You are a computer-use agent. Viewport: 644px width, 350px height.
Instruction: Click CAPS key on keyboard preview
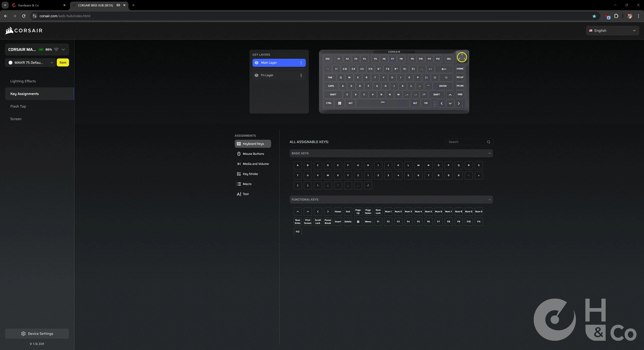click(x=331, y=86)
